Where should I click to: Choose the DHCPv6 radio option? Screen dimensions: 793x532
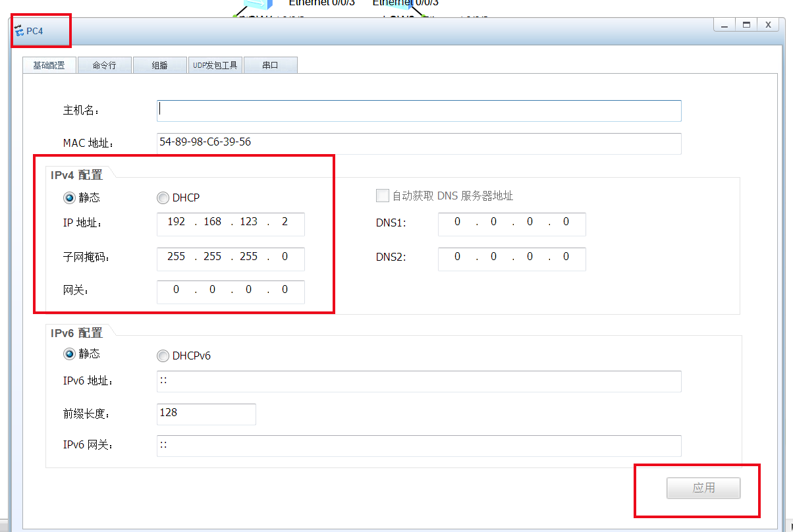coord(163,356)
